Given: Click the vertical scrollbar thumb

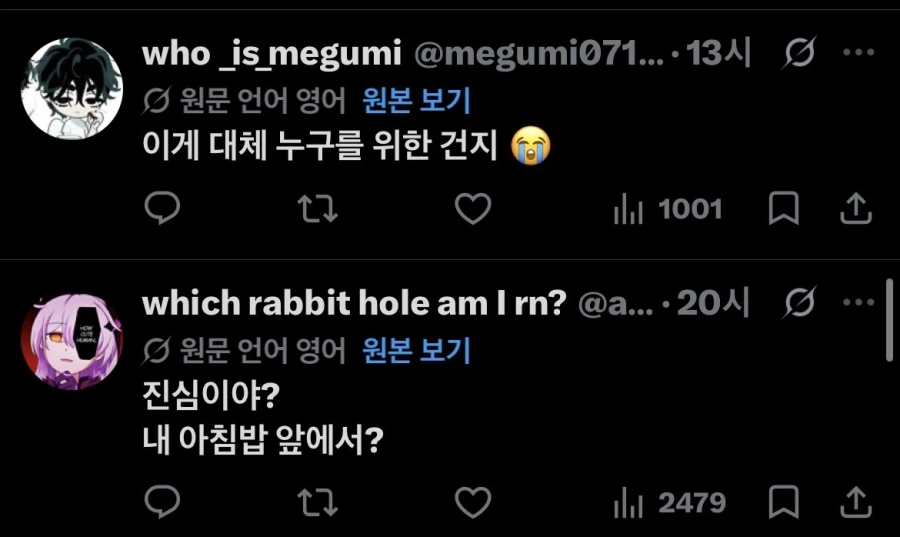Looking at the screenshot, I should 889,320.
